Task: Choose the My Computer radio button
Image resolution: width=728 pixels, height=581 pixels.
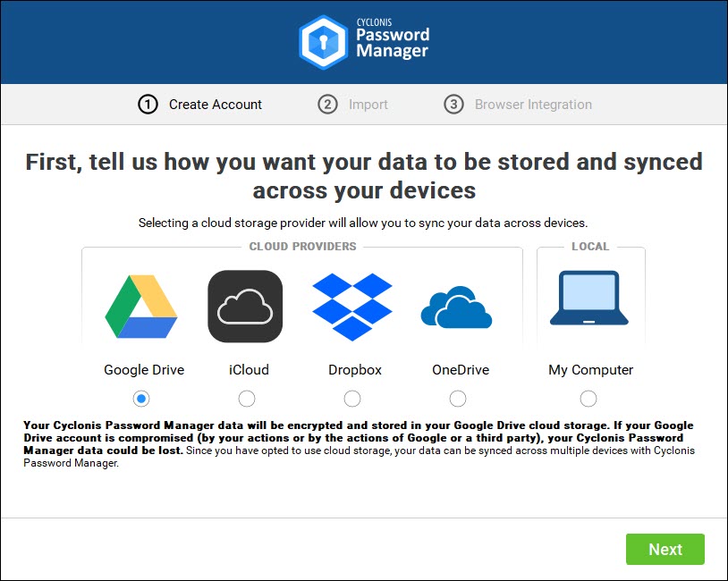Action: click(588, 399)
